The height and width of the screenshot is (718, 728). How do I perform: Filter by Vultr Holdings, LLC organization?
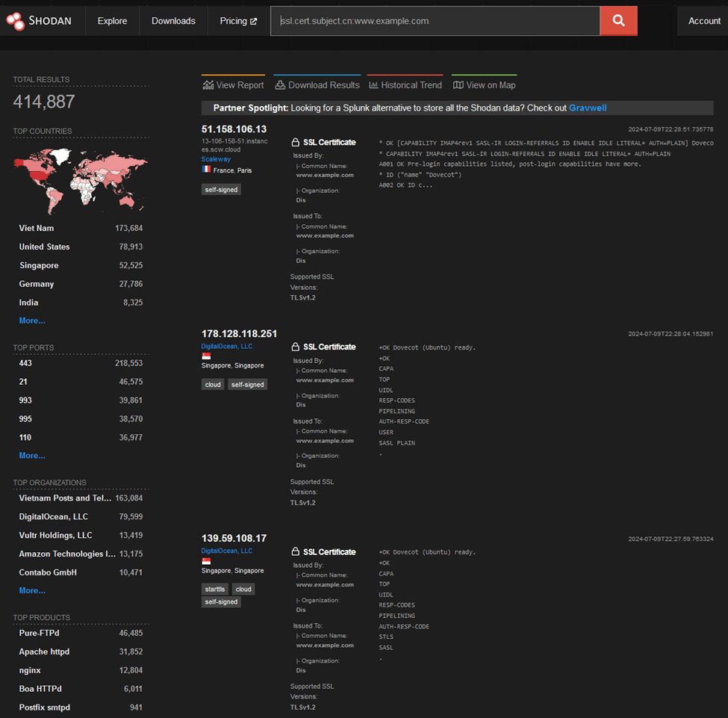(81, 536)
